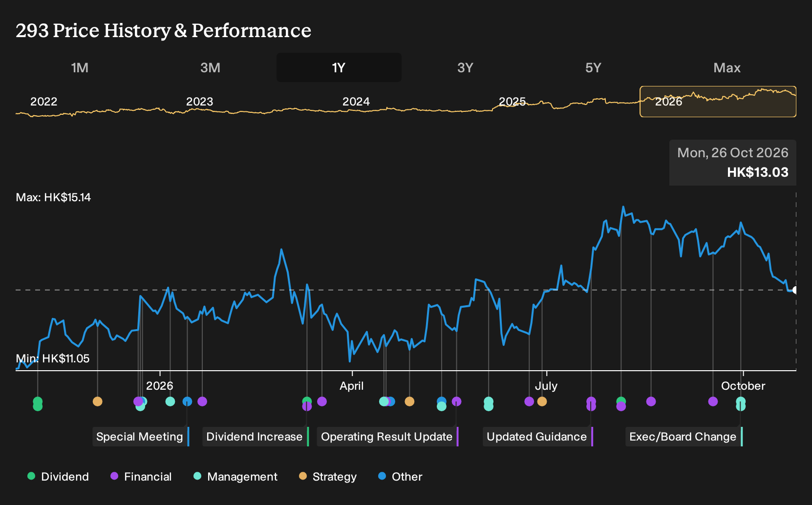
Task: Toggle the Dividend legend filter
Action: coord(58,477)
